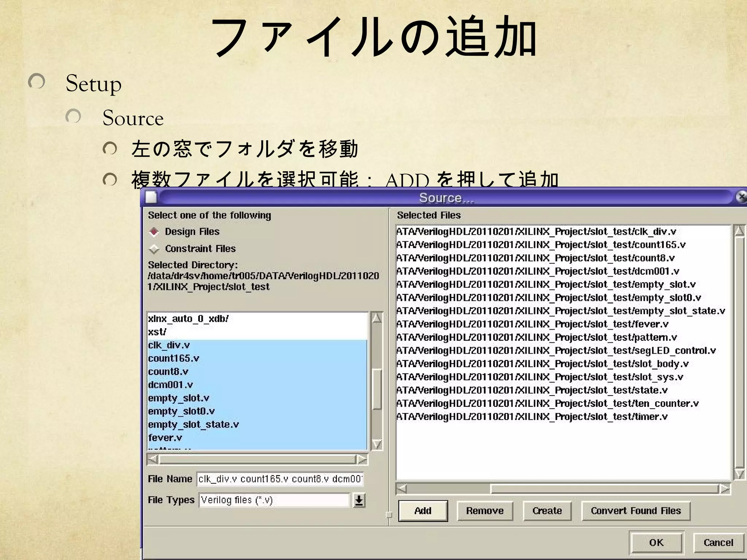Click directory list scroll-up arrow
This screenshot has height=560, width=747.
[376, 318]
